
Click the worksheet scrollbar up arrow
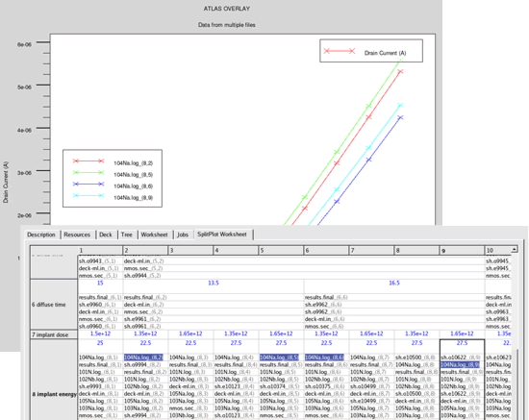point(515,250)
